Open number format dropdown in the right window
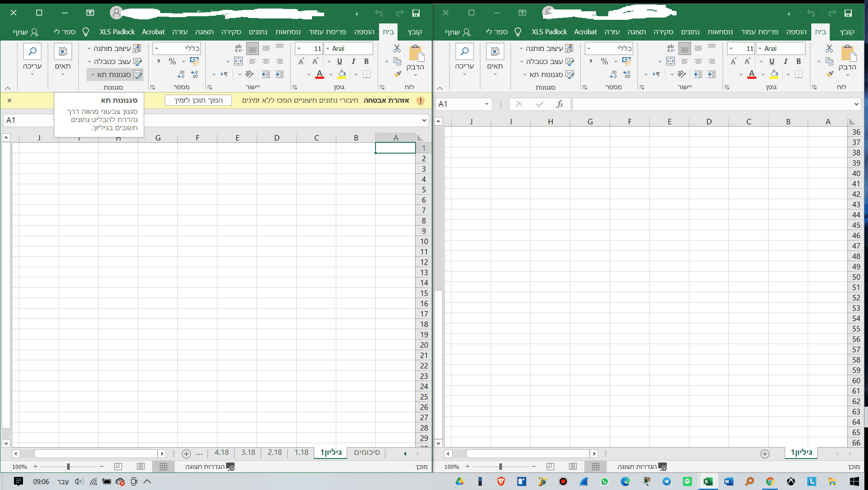 589,48
